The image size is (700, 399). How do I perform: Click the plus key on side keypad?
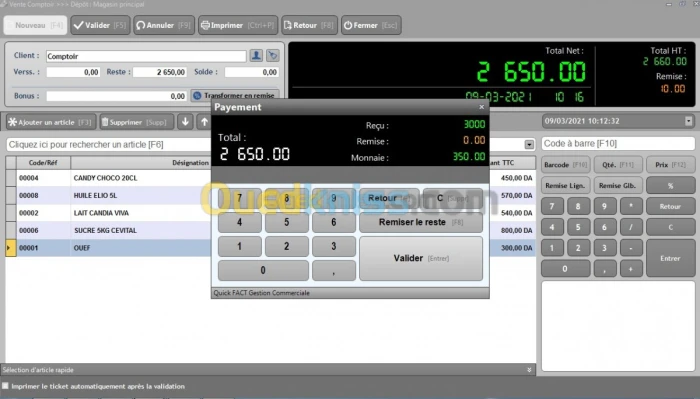[x=631, y=269]
